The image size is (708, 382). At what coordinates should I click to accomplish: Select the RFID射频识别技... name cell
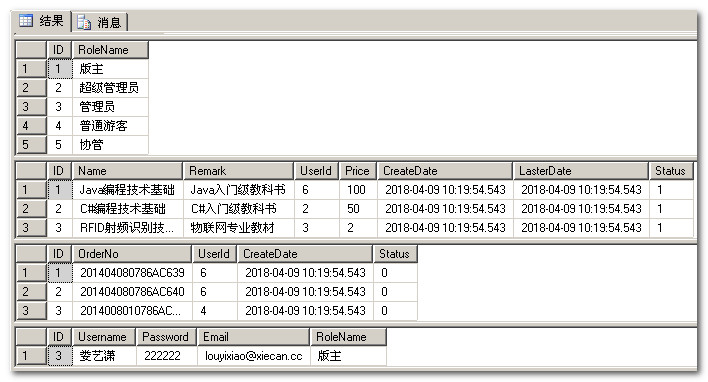pyautogui.click(x=128, y=228)
